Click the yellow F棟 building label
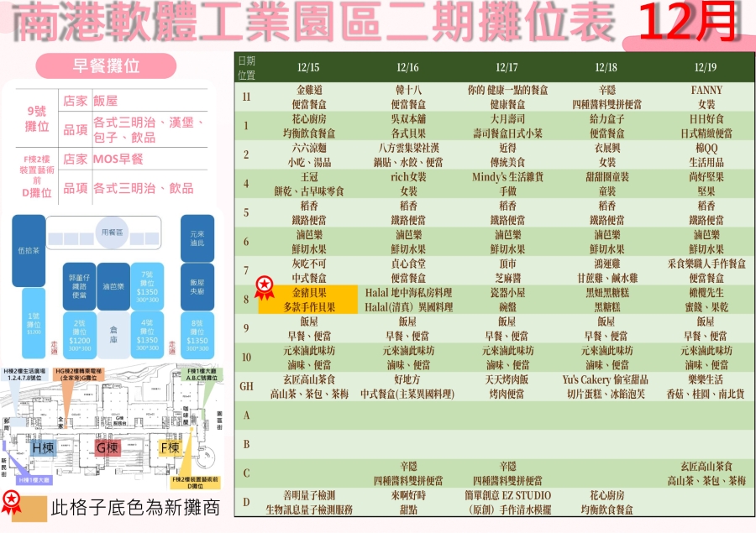Viewport: 756px width, 533px height. (x=171, y=448)
